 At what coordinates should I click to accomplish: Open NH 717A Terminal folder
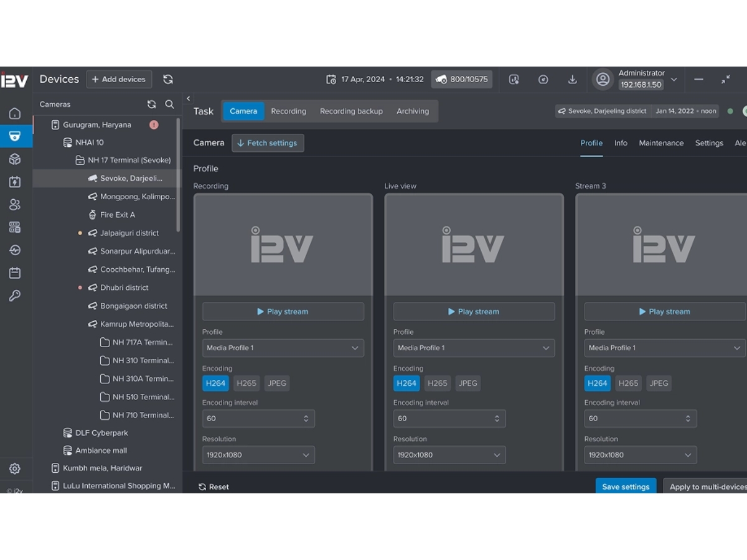pos(137,342)
